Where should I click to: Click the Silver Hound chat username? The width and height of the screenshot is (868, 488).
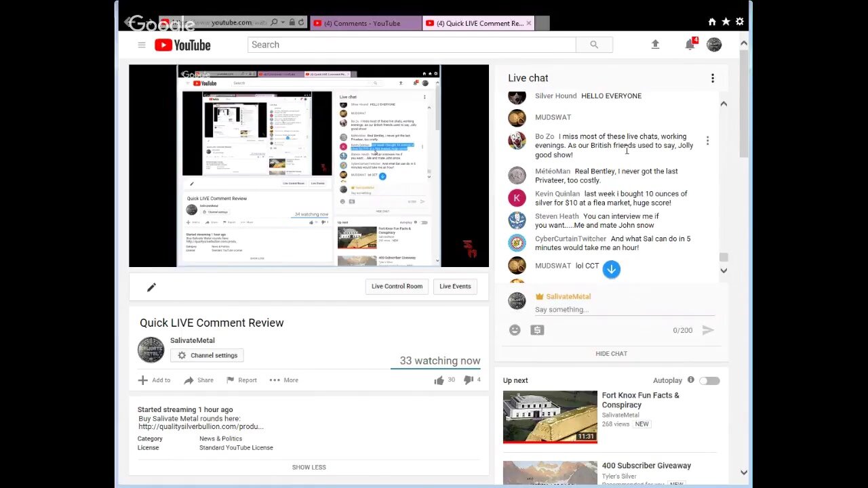(x=555, y=96)
